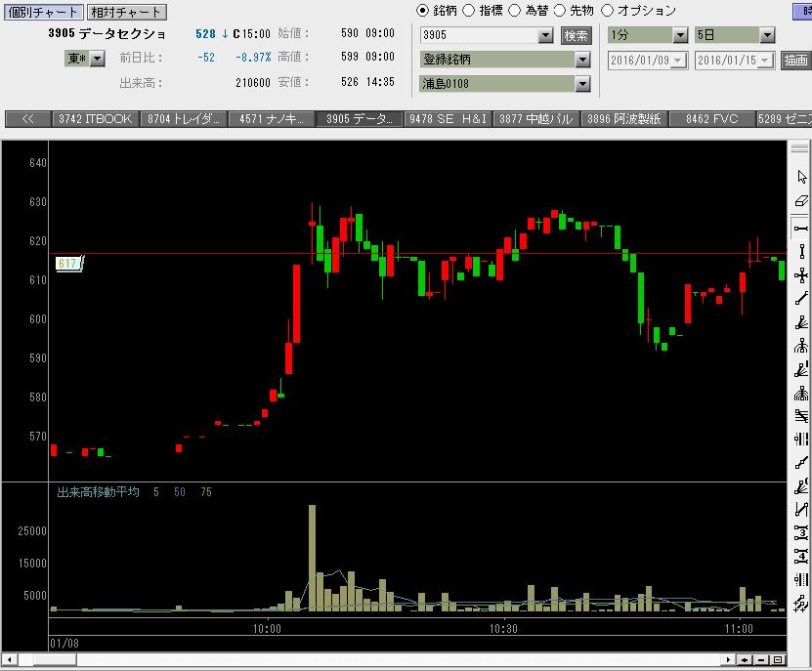Select the オプション radio button
The image size is (812, 671).
[x=607, y=11]
